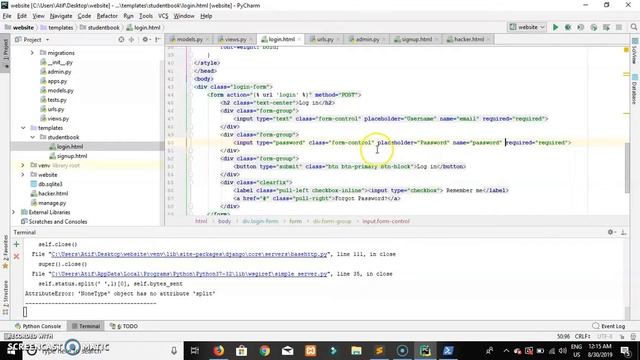The image size is (640, 360).
Task: Add a new terminal session
Action: tap(16, 244)
